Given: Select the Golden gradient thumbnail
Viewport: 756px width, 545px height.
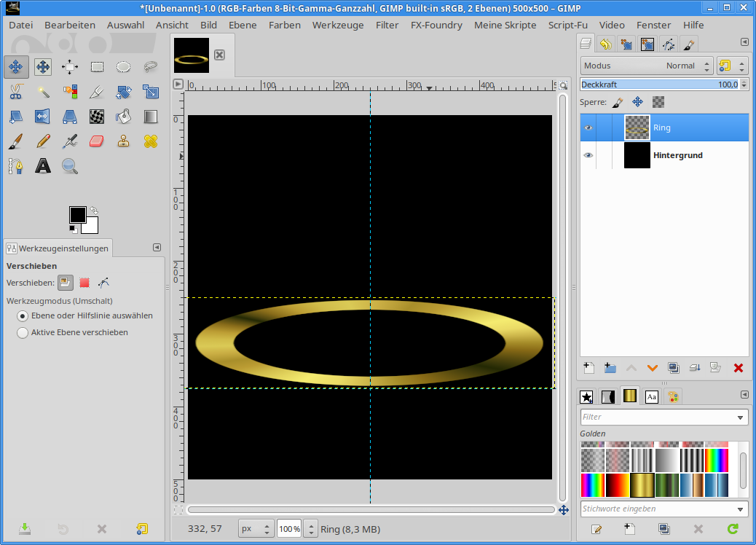Looking at the screenshot, I should 642,485.
